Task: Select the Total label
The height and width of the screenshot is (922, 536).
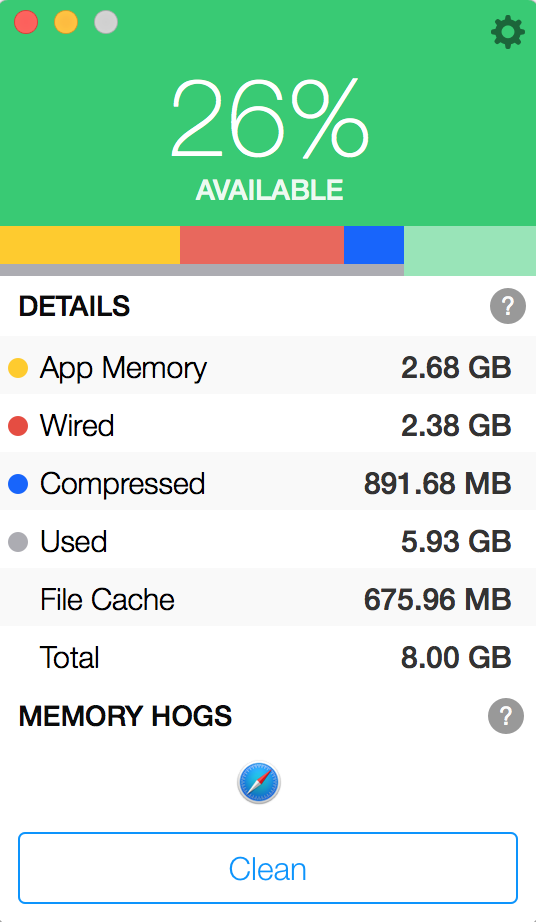Action: [x=69, y=657]
